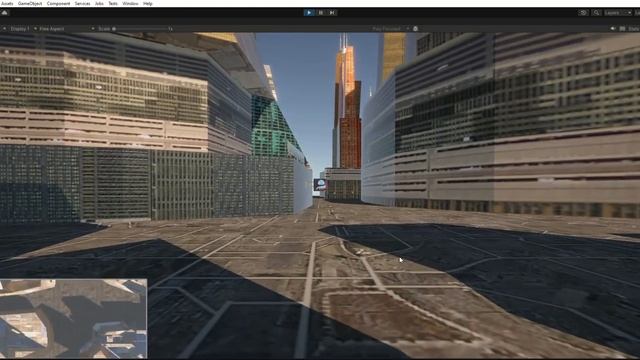Screen dimensions: 640x360
Task: Click the Pause button
Action: 321,13
